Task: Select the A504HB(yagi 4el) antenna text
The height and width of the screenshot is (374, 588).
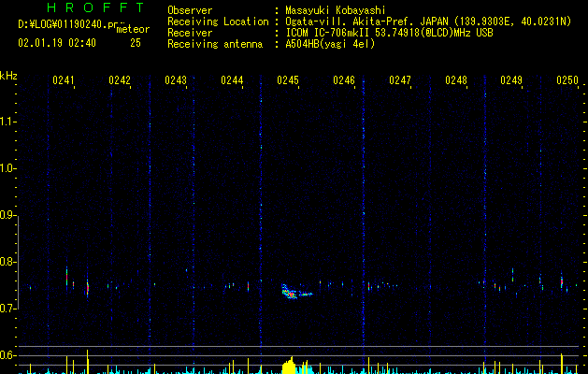Action: pos(330,44)
